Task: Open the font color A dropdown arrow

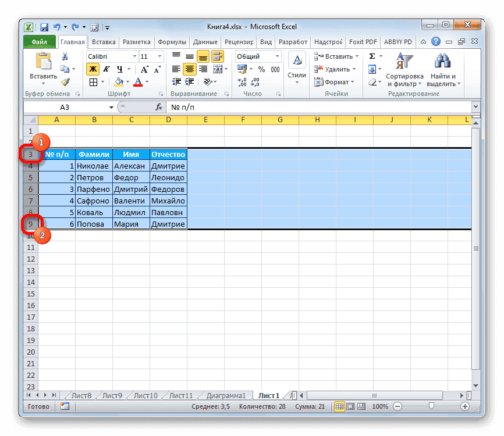Action: 148,82
